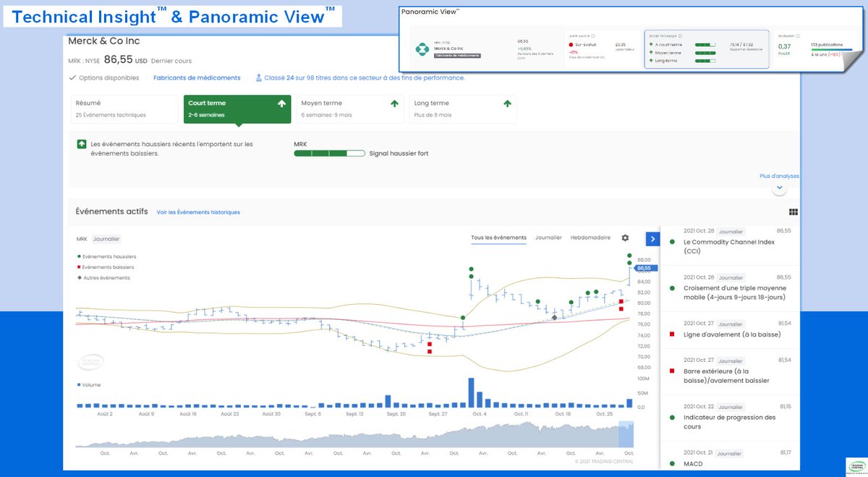The width and height of the screenshot is (868, 477).
Task: Show Tous les événements on chart
Action: pos(498,237)
